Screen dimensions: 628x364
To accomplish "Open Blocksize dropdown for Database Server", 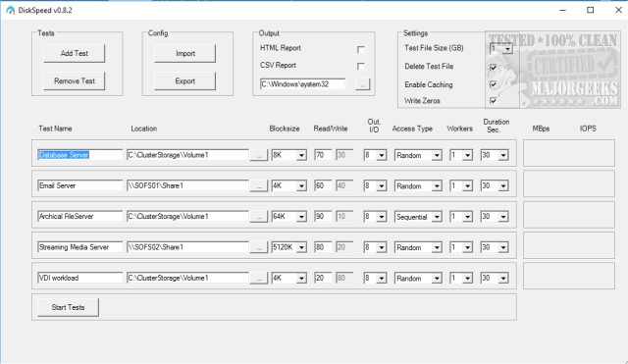I will pos(301,155).
